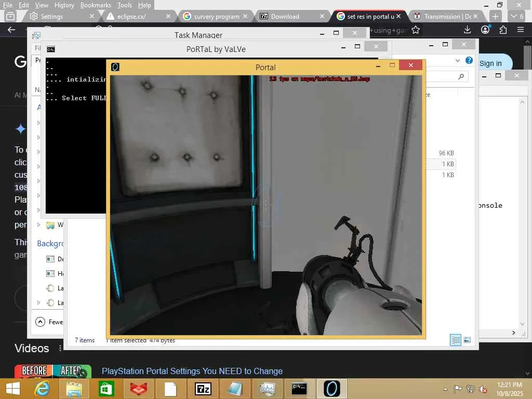The width and height of the screenshot is (532, 399).
Task: Open the browser account icon
Action: point(485,30)
